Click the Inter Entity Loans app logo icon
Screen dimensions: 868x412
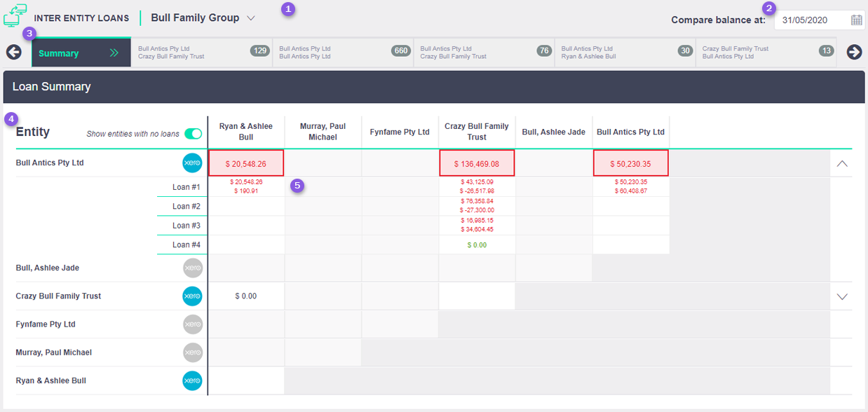[x=15, y=15]
